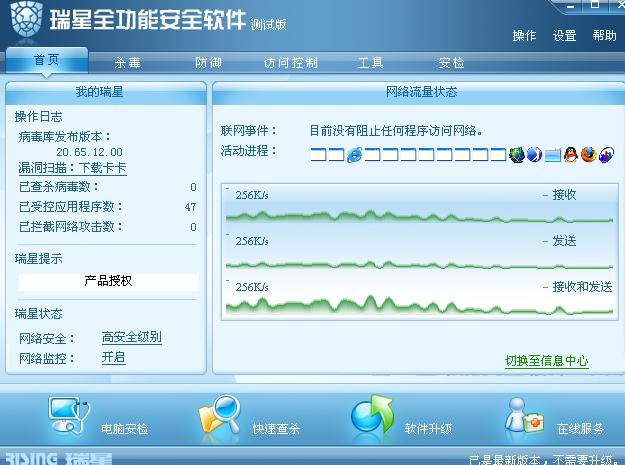Select the 工具 tab
625x465 pixels.
(371, 63)
